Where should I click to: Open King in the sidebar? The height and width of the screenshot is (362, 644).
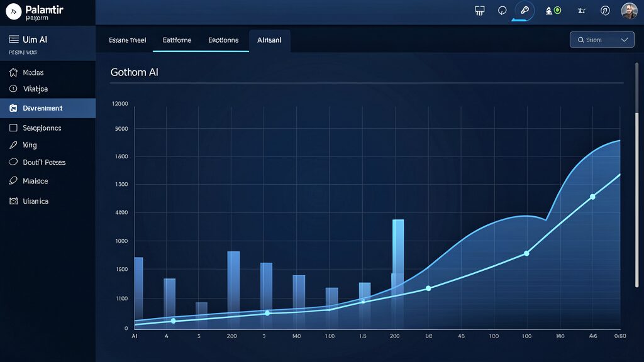pyautogui.click(x=48, y=145)
